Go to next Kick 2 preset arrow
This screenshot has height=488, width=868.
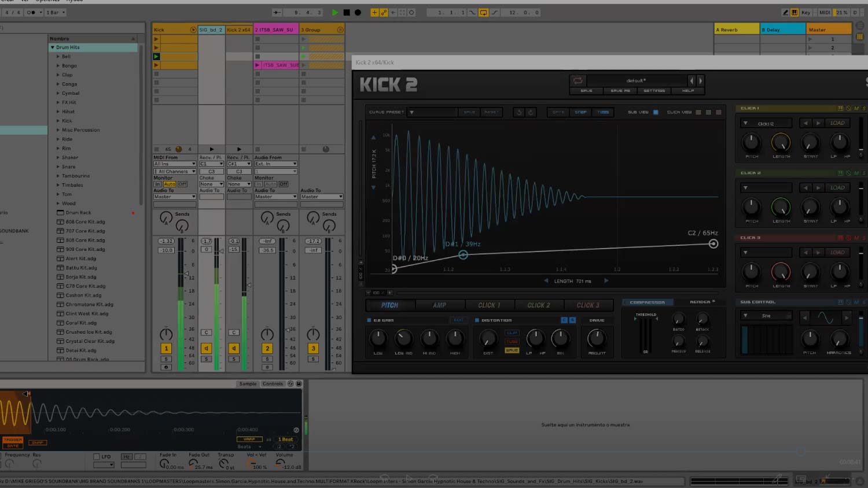[x=700, y=81]
